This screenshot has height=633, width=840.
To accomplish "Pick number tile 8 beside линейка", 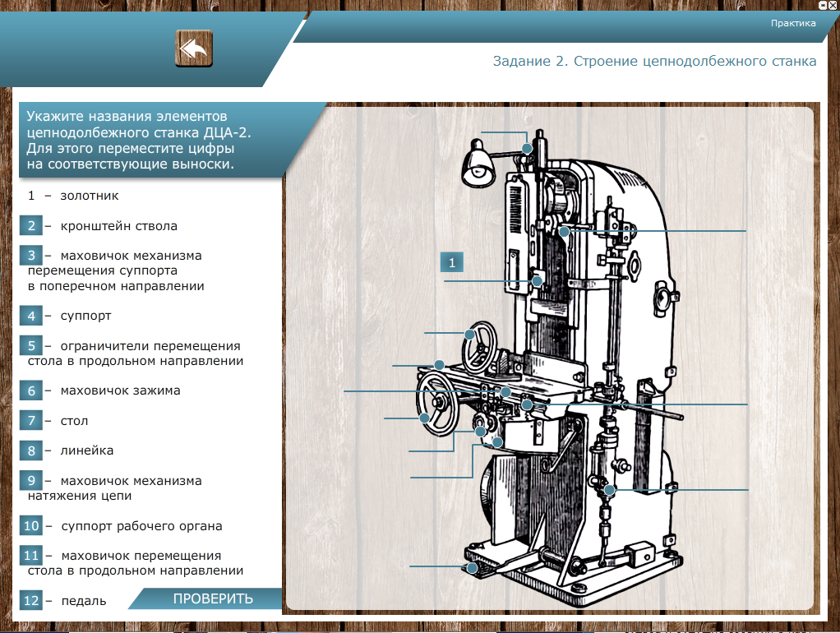I will coord(31,450).
